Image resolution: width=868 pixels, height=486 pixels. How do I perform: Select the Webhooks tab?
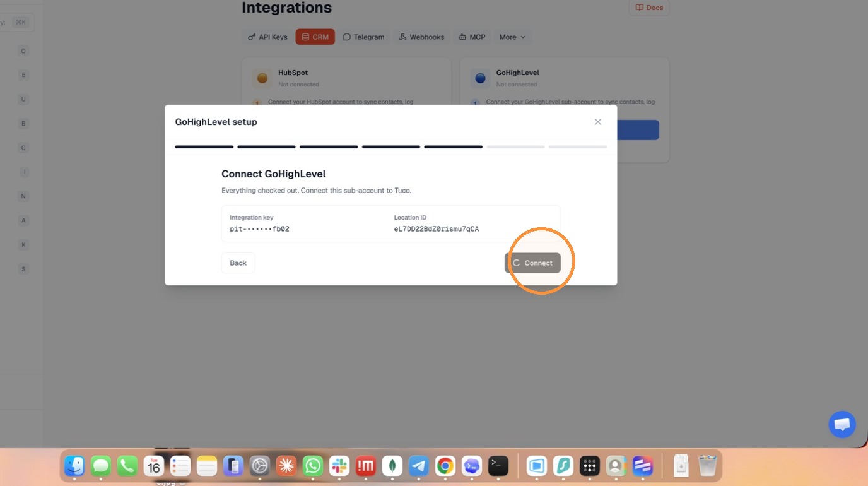tap(421, 37)
